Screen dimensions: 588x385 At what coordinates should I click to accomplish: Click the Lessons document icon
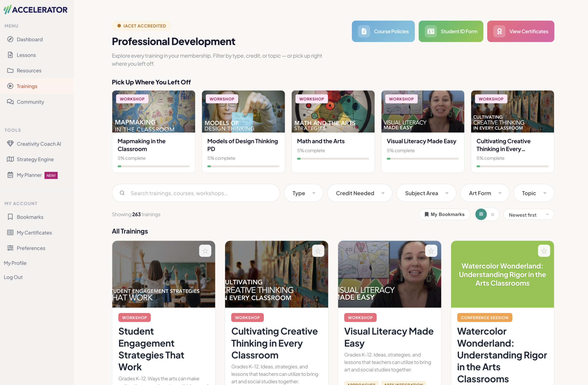click(x=10, y=55)
